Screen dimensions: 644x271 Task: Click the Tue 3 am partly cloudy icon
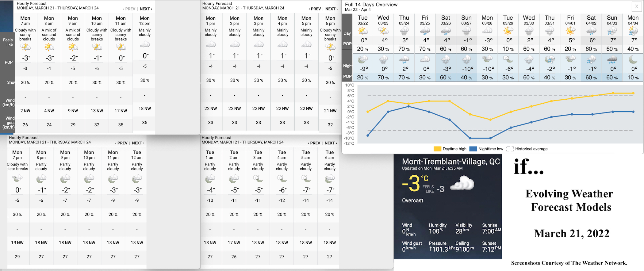point(258,178)
